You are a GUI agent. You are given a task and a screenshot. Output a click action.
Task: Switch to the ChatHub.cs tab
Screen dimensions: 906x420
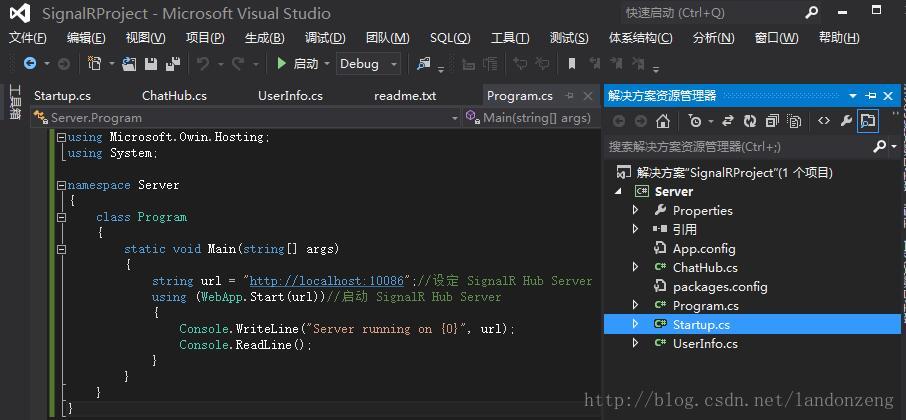174,96
